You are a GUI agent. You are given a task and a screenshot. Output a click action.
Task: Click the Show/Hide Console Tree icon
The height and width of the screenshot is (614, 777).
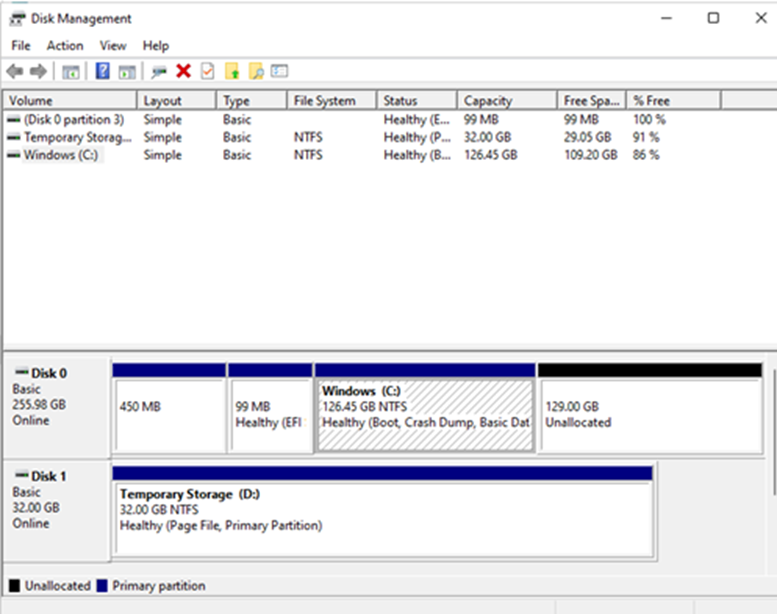click(x=71, y=72)
